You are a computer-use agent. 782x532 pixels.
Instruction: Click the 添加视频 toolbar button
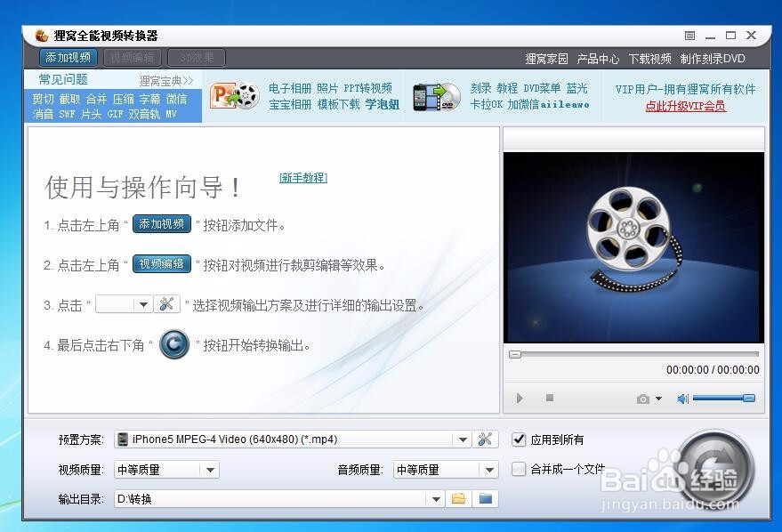tap(68, 57)
